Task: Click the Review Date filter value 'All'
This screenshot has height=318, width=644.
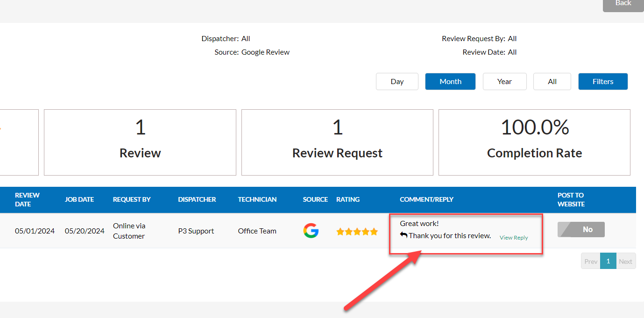Action: (x=512, y=52)
